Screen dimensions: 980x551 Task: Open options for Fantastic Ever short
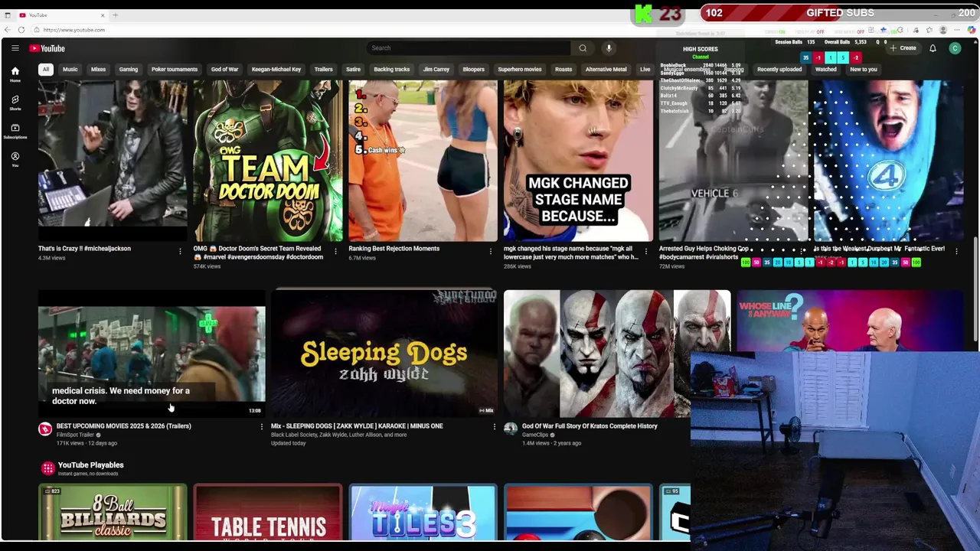point(956,251)
